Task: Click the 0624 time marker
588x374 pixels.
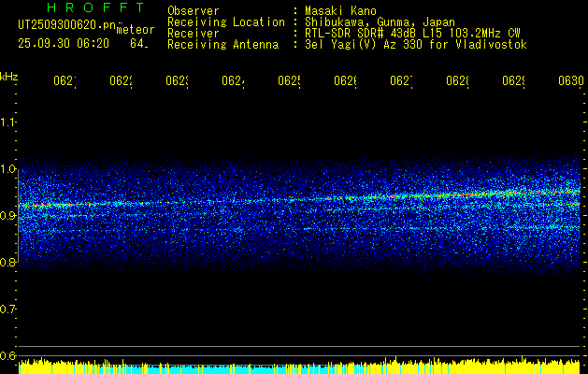Action: [234, 81]
